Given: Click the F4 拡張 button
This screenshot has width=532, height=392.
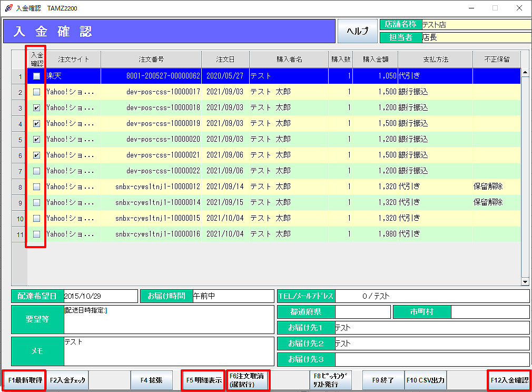Looking at the screenshot, I should (x=151, y=380).
